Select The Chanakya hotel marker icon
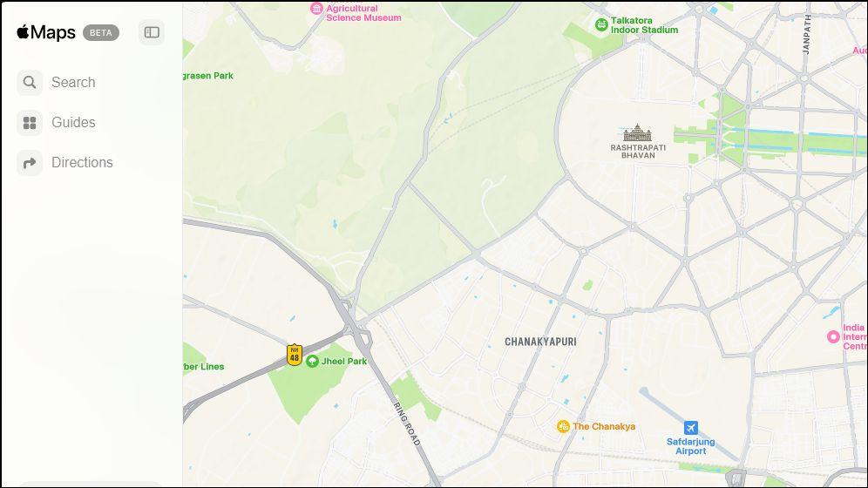This screenshot has height=488, width=868. (563, 427)
